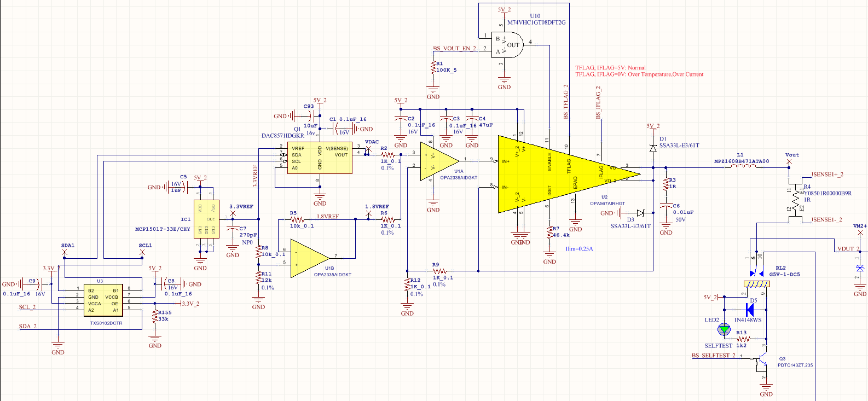Image resolution: width=868 pixels, height=401 pixels.
Task: Select the 1.8VREF label above R6
Action: pyautogui.click(x=377, y=207)
